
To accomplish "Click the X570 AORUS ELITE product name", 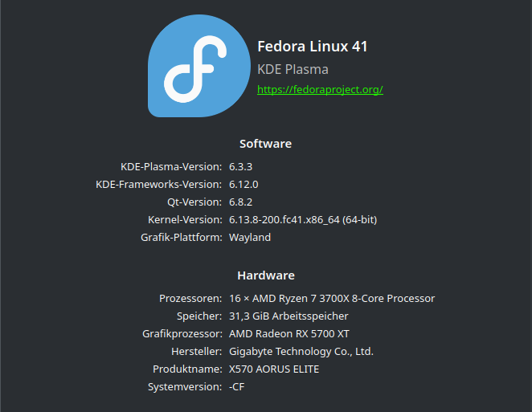I will [x=274, y=369].
